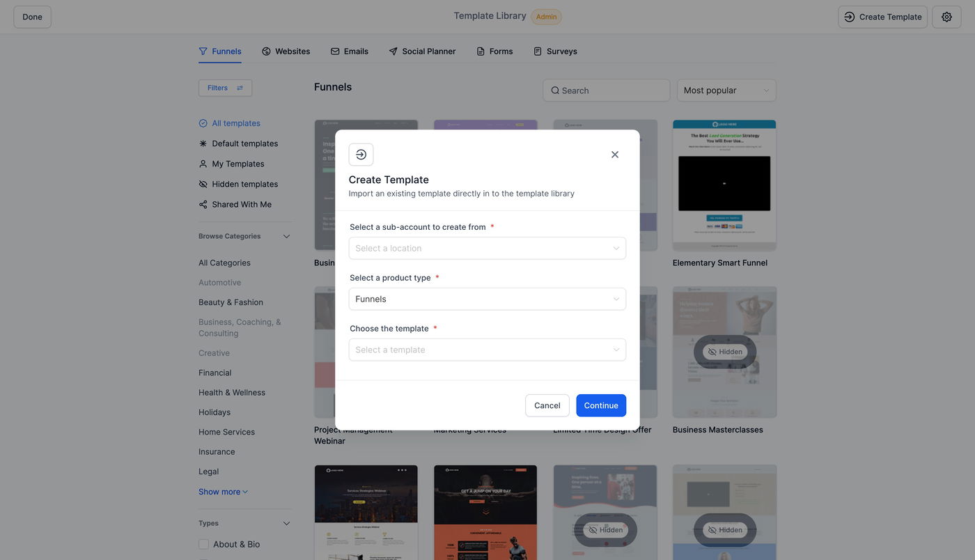The width and height of the screenshot is (975, 560).
Task: Click the Create Template button
Action: point(882,17)
